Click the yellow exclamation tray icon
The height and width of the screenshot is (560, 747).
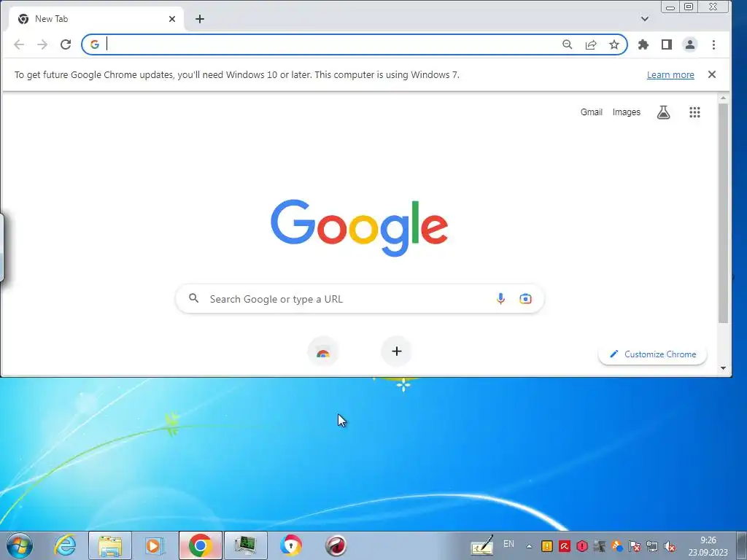pyautogui.click(x=547, y=546)
